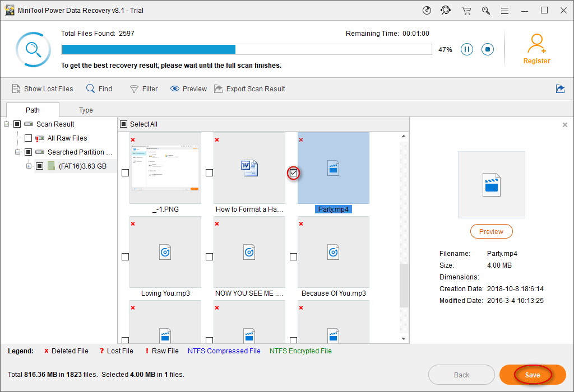This screenshot has height=392, width=574.
Task: Click Export Scan Result
Action: (x=249, y=89)
